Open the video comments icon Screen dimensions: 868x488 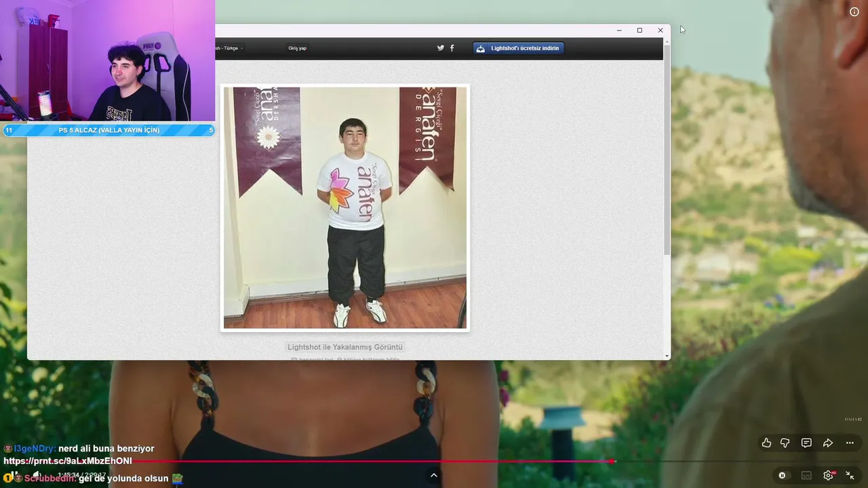pyautogui.click(x=806, y=443)
